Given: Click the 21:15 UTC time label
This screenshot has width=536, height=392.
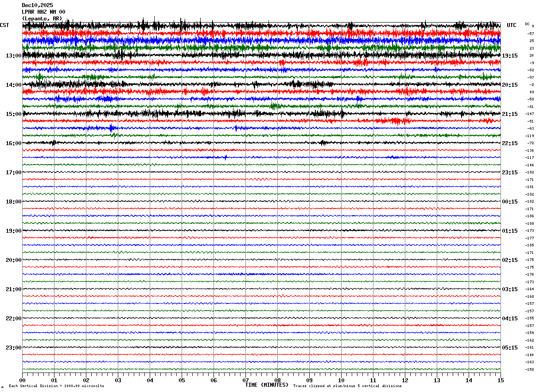Looking at the screenshot, I should [510, 114].
